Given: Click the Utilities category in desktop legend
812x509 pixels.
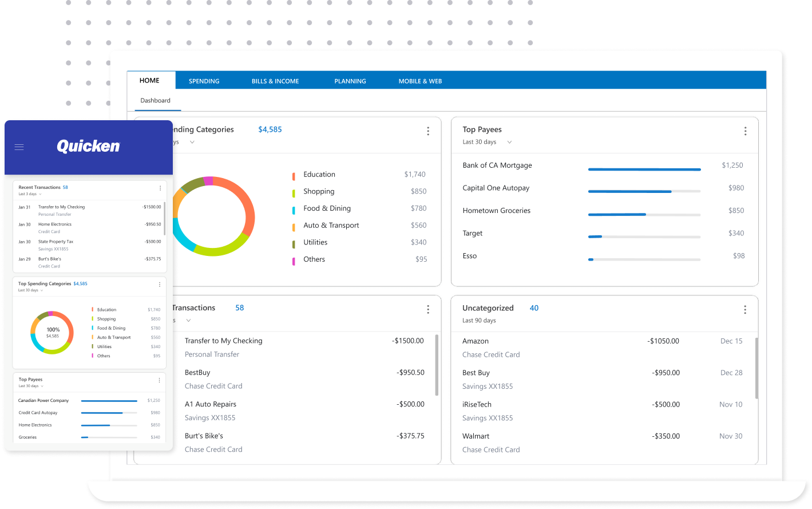Looking at the screenshot, I should tap(315, 242).
